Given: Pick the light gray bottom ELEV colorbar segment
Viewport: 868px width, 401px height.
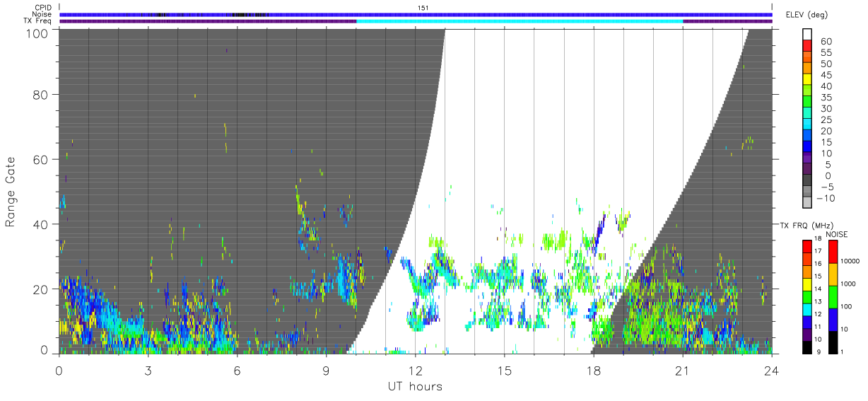Looking at the screenshot, I should point(808,203).
